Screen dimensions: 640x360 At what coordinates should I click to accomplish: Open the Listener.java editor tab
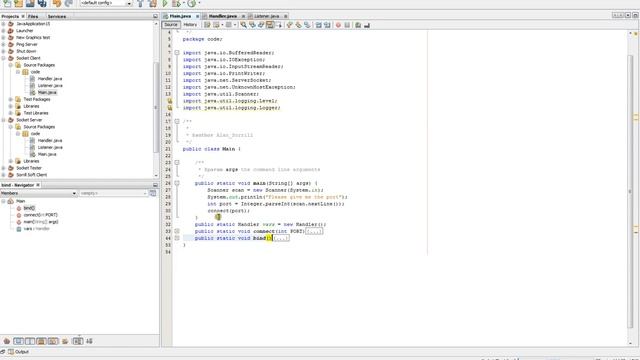point(267,16)
